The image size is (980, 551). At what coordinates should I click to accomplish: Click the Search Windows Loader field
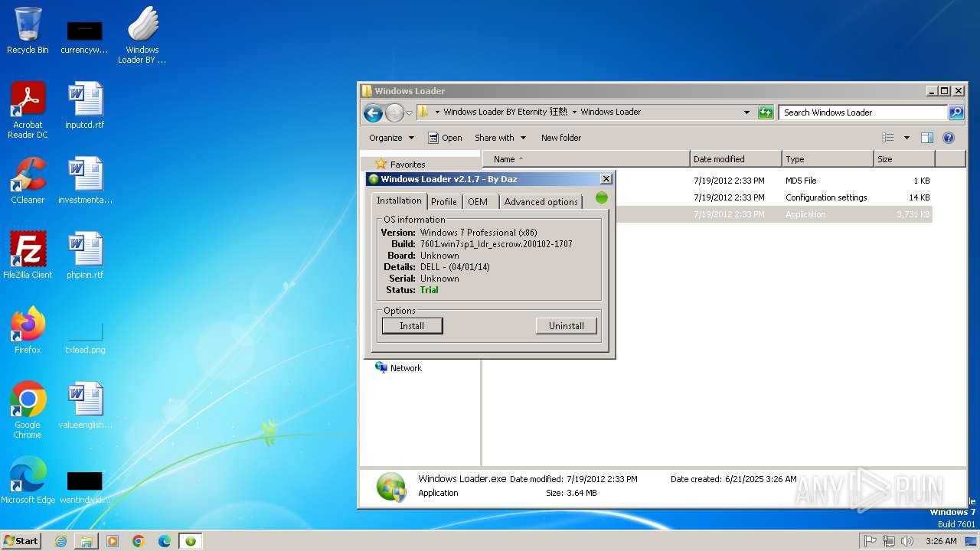[x=864, y=112]
